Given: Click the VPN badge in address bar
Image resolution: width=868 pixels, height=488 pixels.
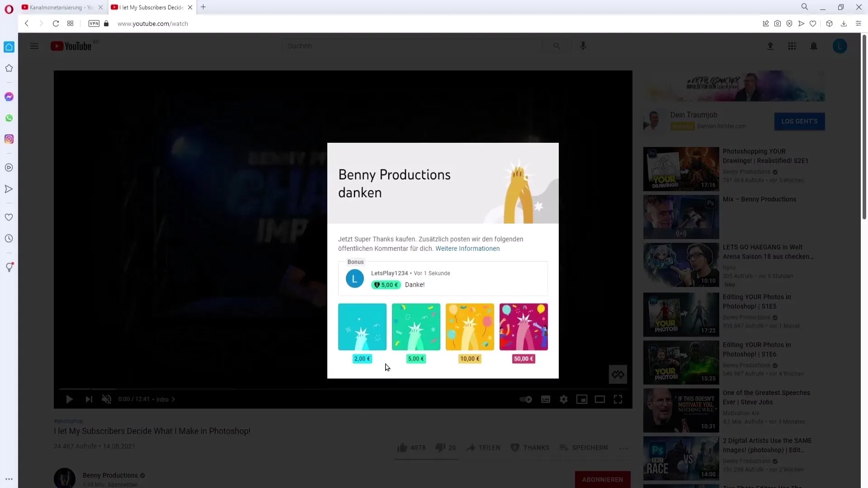Looking at the screenshot, I should [x=94, y=23].
